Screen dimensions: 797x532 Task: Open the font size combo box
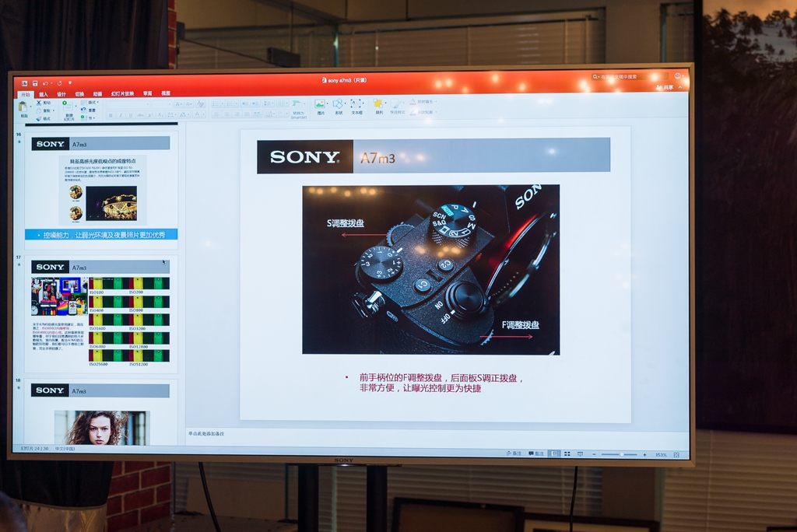point(162,104)
